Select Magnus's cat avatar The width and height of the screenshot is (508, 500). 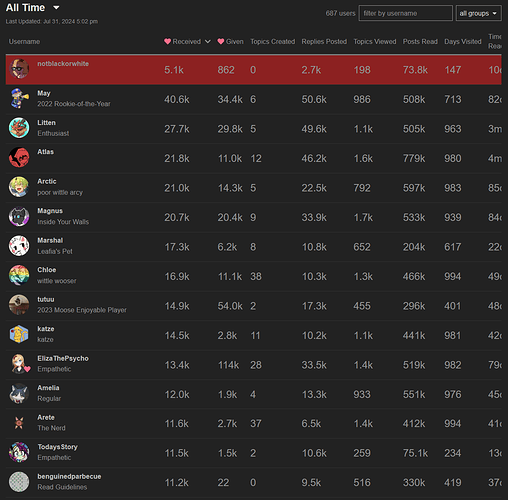19,216
